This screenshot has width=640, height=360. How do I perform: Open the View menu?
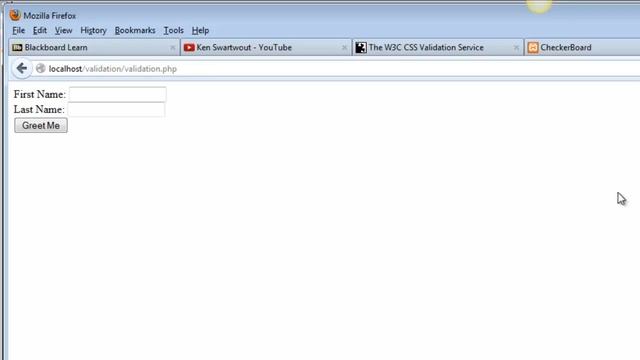(x=63, y=31)
